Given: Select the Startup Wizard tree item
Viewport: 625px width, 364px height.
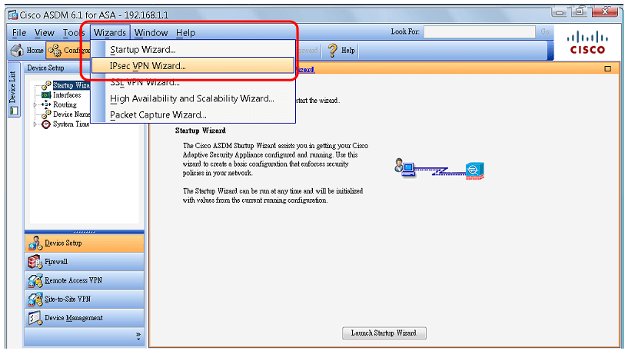Looking at the screenshot, I should [71, 85].
